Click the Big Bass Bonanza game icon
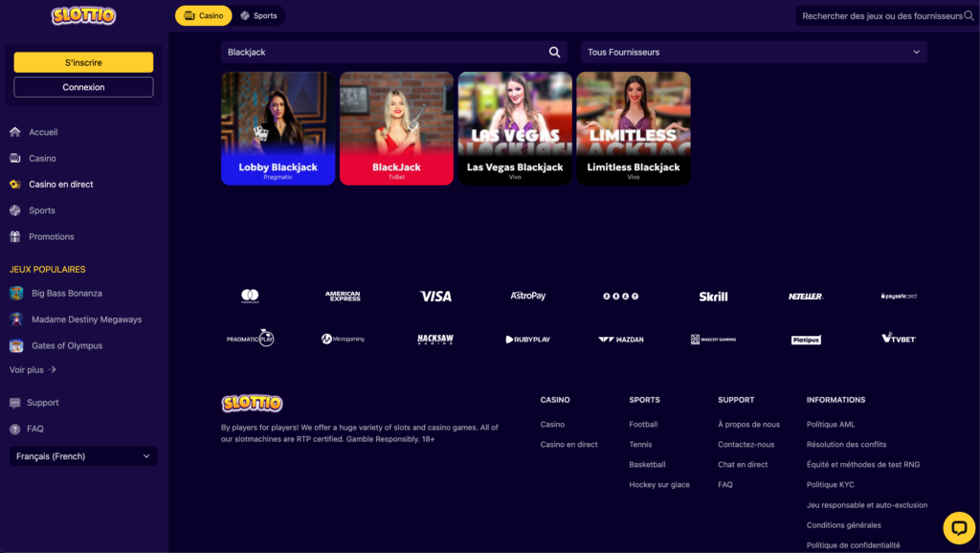Image resolution: width=980 pixels, height=553 pixels. coord(16,293)
